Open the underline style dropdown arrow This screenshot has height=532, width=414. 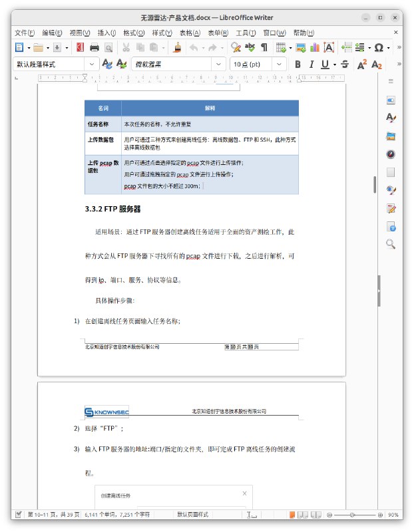335,65
